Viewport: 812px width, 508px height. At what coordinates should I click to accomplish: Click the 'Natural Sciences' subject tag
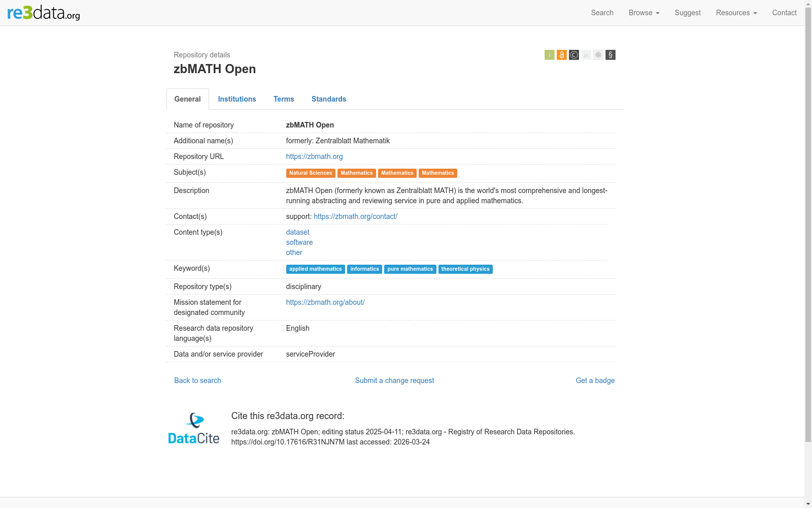click(x=311, y=173)
